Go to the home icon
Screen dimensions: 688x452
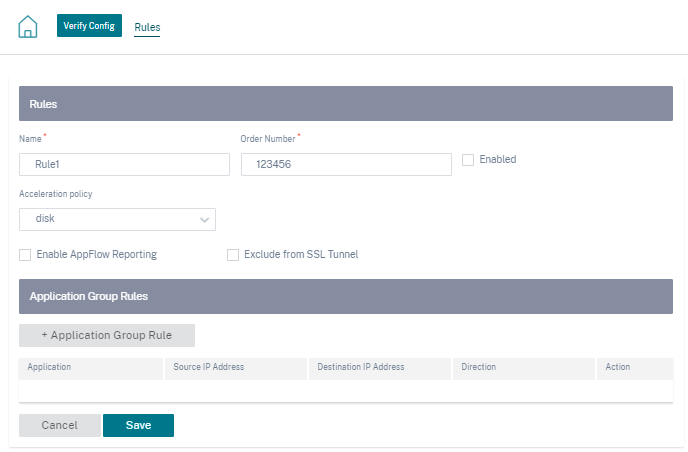pos(28,26)
